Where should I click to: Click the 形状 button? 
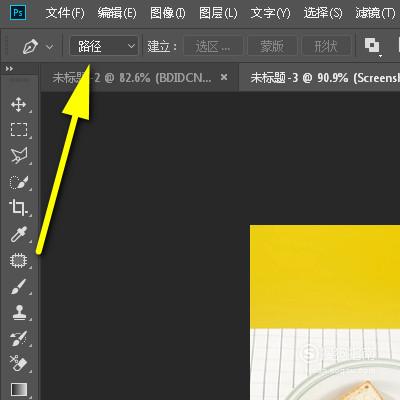point(326,46)
